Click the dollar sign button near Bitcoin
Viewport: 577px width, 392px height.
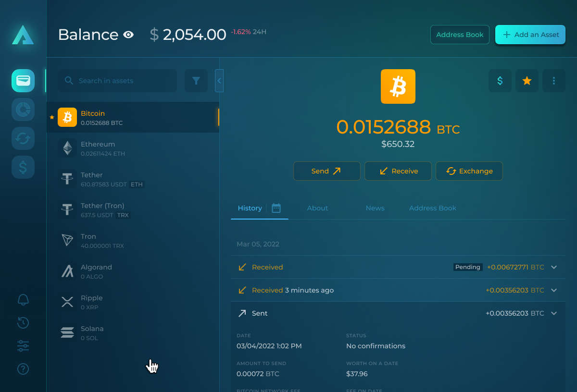[x=500, y=81]
